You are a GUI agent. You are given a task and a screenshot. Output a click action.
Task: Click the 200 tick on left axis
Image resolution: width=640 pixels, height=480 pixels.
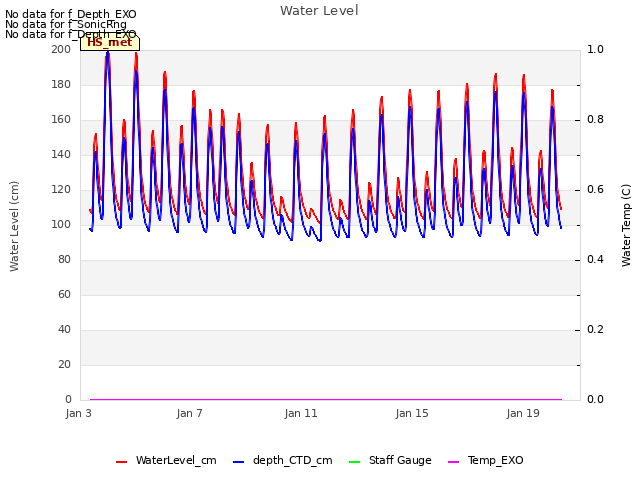coord(61,49)
